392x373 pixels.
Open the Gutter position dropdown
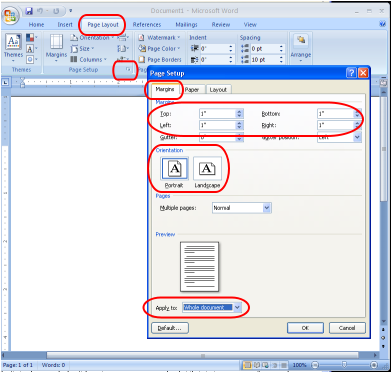(358, 137)
